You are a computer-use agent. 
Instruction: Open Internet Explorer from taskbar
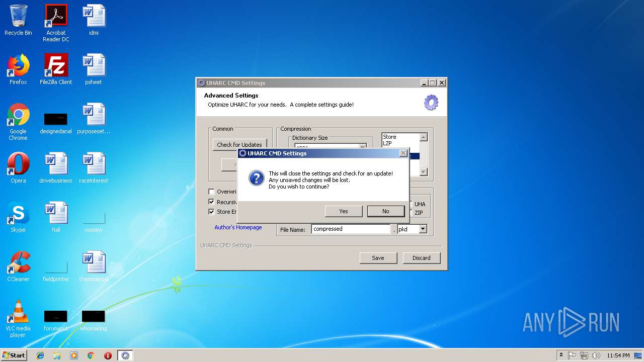point(40,355)
